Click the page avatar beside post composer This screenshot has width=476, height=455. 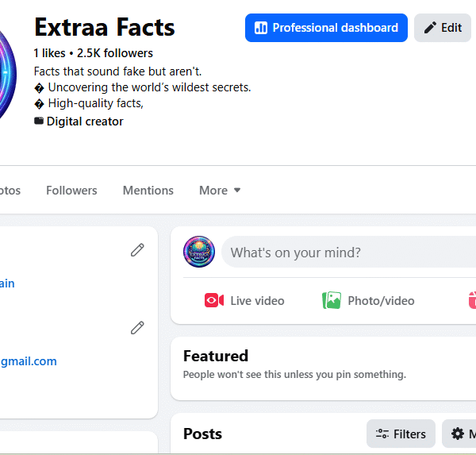coord(199,252)
